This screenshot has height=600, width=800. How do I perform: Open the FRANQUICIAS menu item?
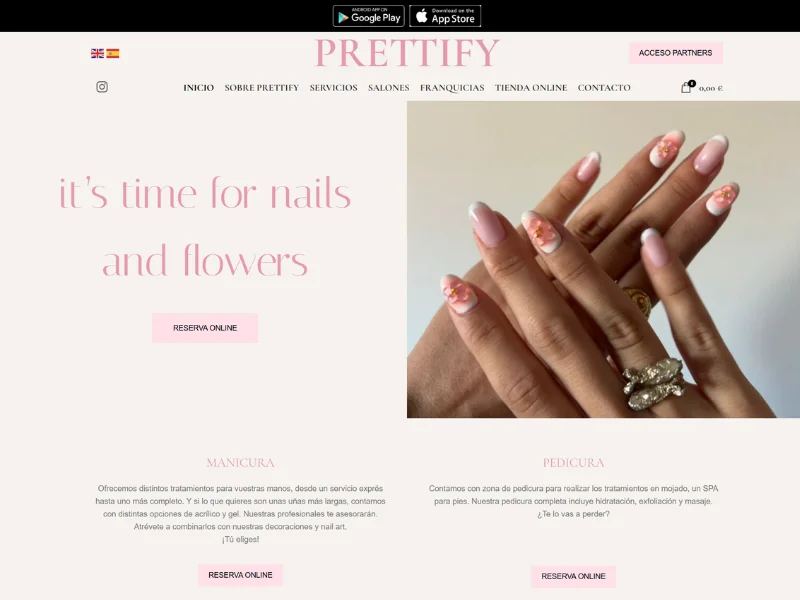(452, 88)
